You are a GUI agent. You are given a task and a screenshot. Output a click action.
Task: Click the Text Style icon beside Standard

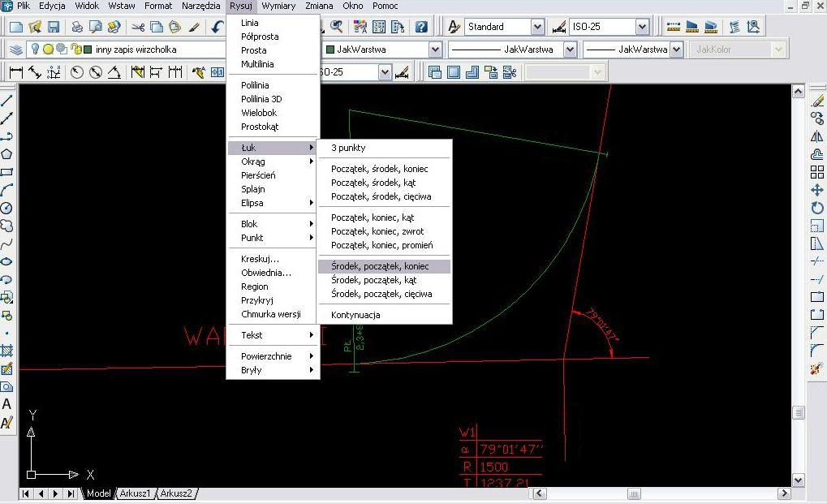[453, 27]
